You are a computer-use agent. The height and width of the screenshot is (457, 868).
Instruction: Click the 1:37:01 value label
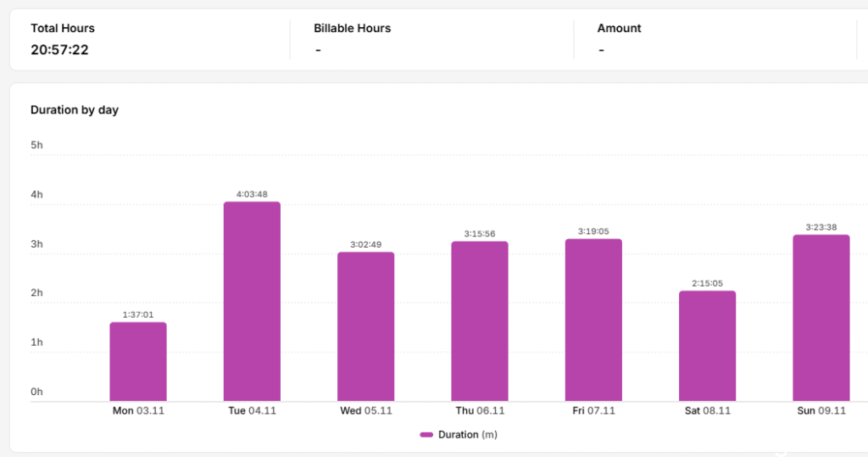[x=138, y=315]
